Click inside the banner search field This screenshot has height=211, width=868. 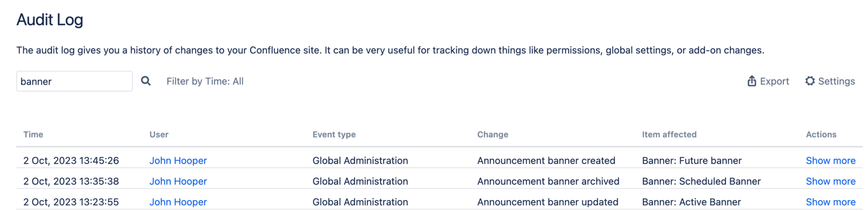pyautogui.click(x=74, y=81)
